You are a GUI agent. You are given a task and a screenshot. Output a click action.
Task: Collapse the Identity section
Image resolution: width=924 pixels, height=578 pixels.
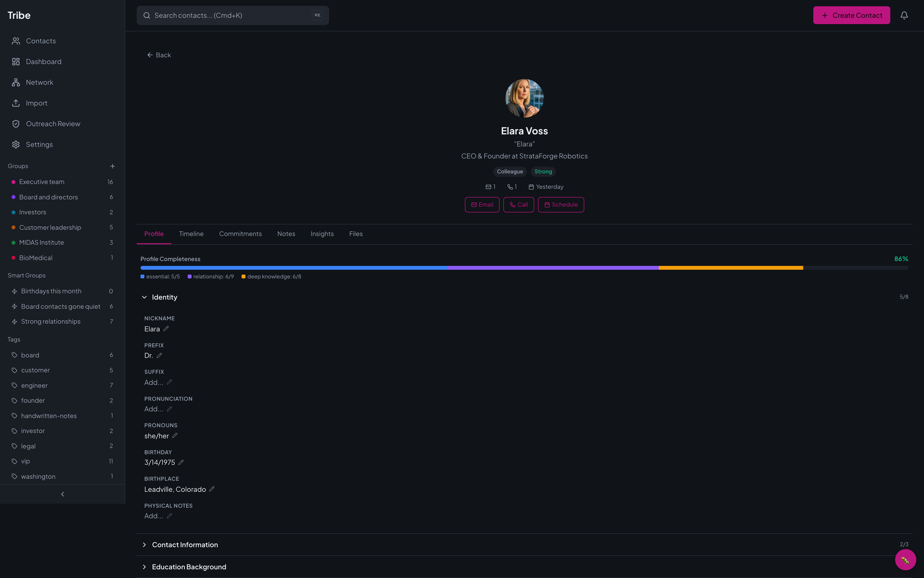click(144, 297)
